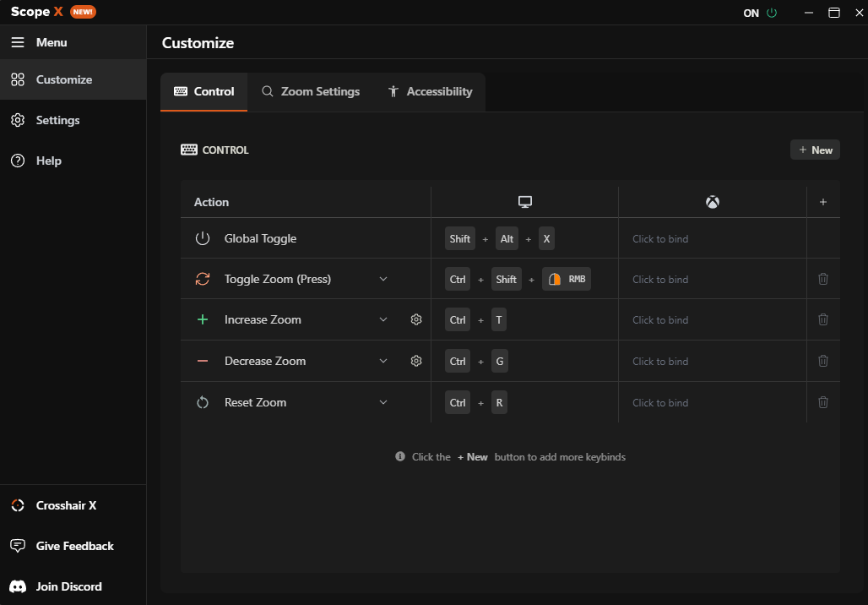Delete the Toggle Zoom keybind with trash icon
The height and width of the screenshot is (605, 868).
pos(822,279)
